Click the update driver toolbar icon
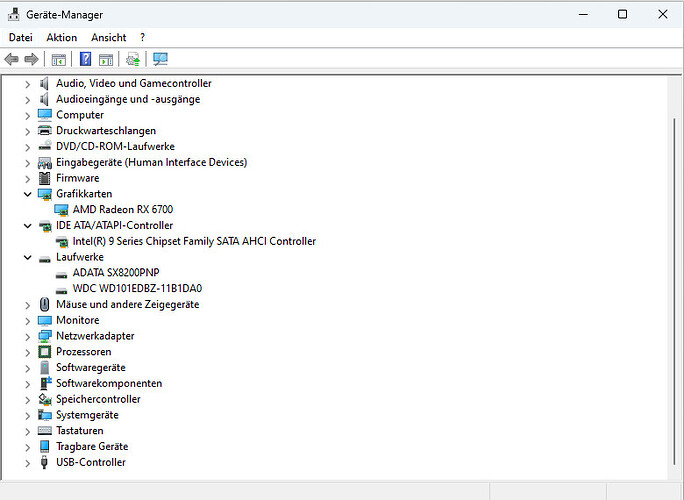 tap(133, 59)
